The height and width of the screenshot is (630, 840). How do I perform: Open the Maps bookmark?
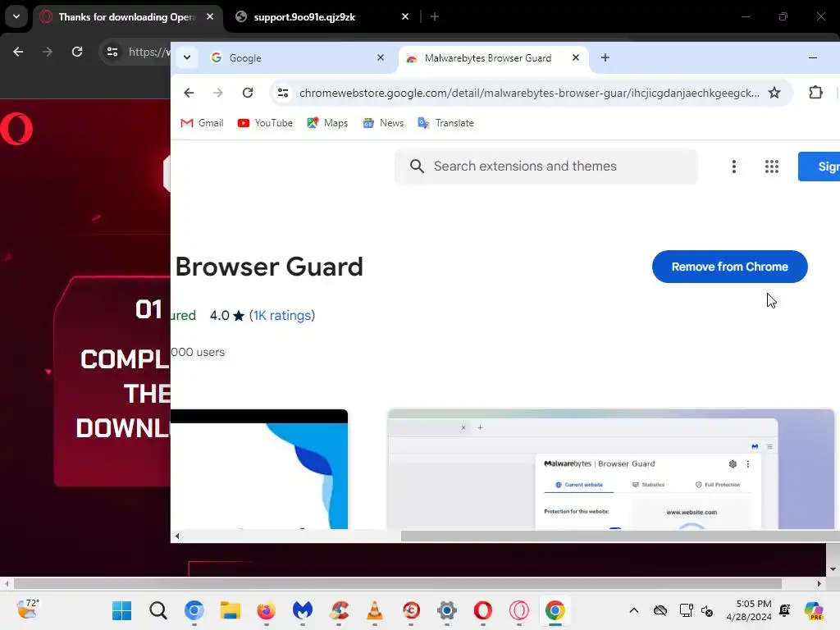click(x=327, y=123)
